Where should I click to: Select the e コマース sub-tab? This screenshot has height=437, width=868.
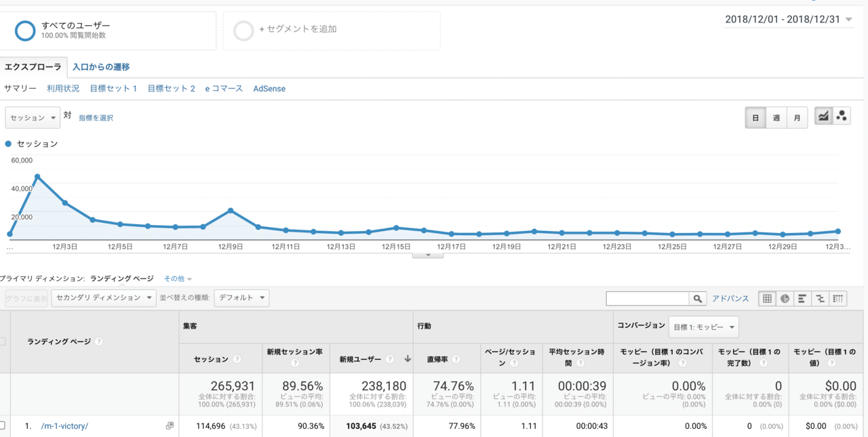coord(224,89)
